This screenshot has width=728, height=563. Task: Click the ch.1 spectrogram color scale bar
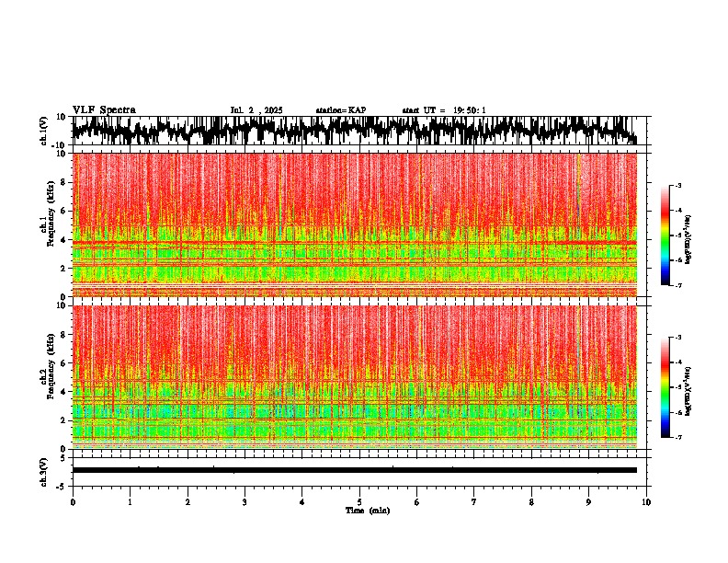(665, 236)
